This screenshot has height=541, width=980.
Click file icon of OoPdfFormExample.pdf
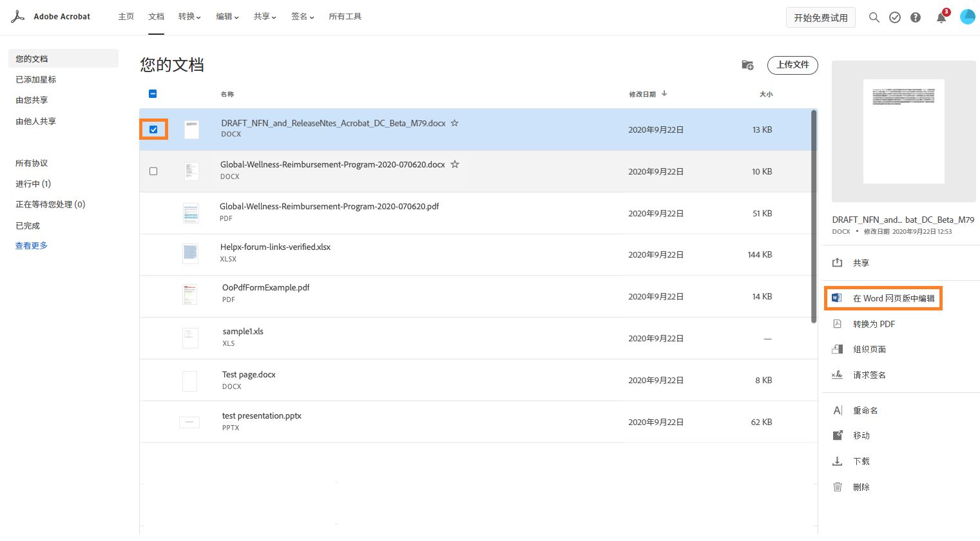coord(190,294)
